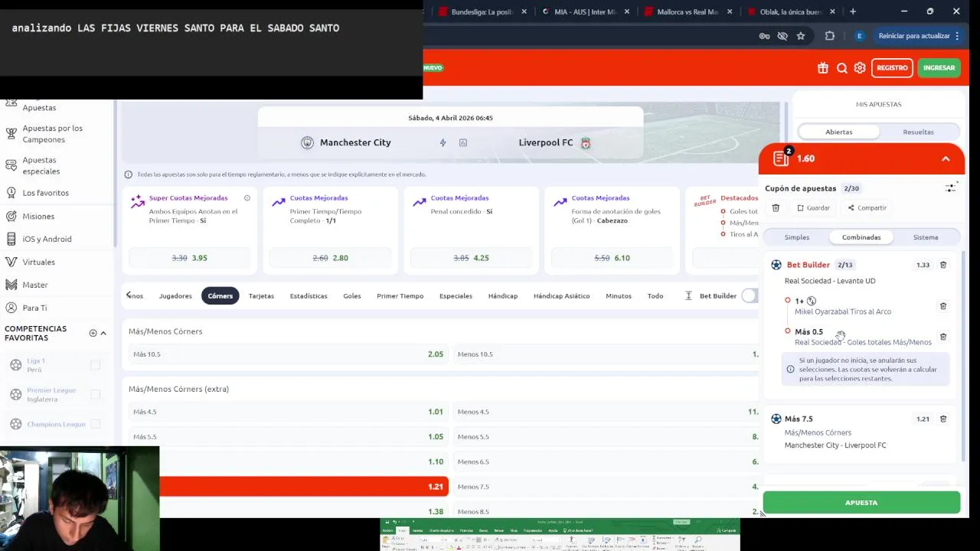Click the webcam overlay thumbnail
This screenshot has width=980, height=551.
tap(80, 499)
